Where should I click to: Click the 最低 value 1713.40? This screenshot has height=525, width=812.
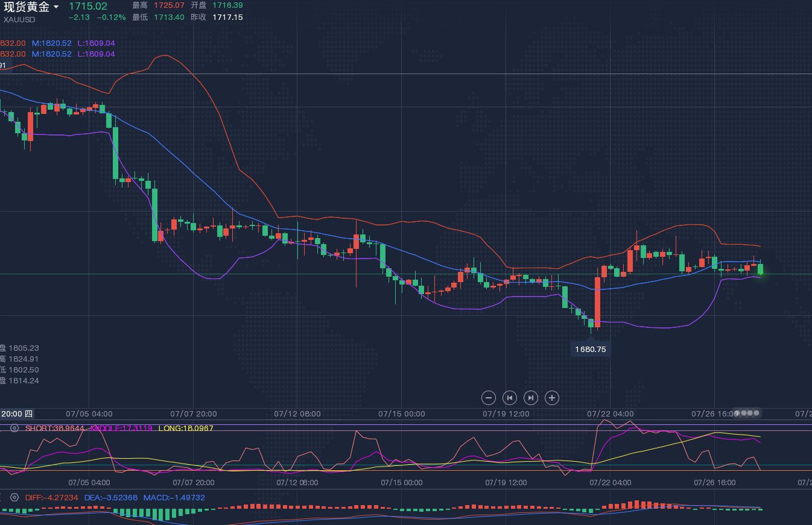pyautogui.click(x=169, y=17)
